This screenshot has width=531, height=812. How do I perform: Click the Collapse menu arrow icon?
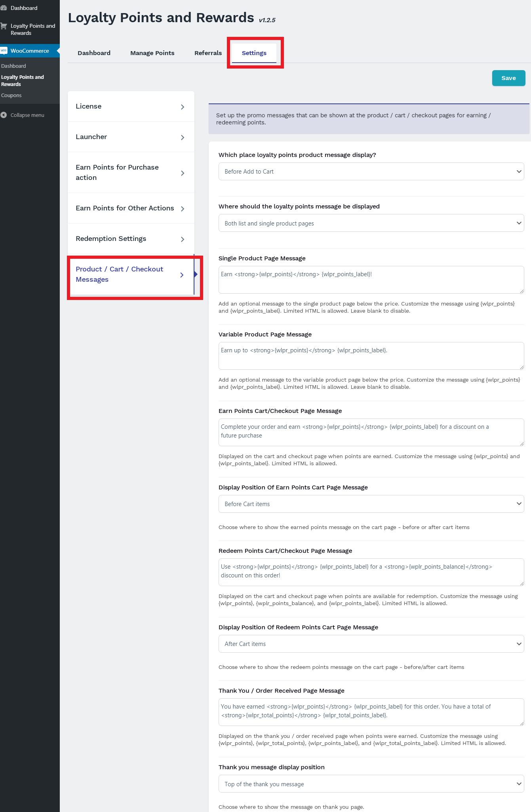4,115
